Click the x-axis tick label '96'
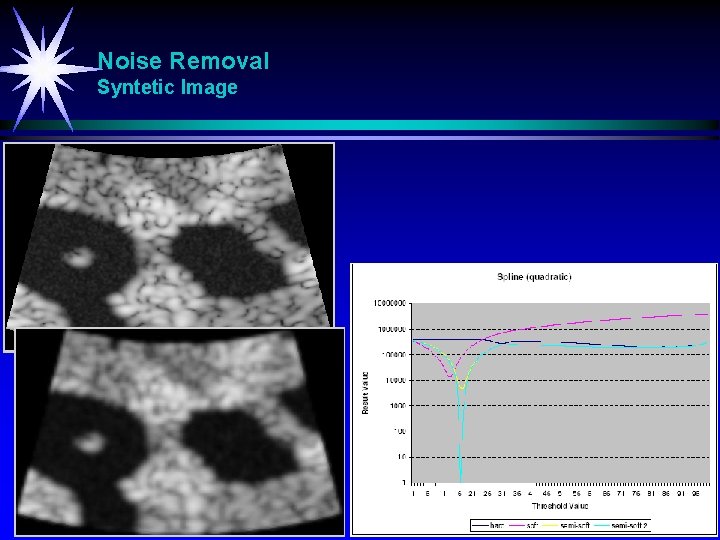The width and height of the screenshot is (720, 540). point(695,494)
